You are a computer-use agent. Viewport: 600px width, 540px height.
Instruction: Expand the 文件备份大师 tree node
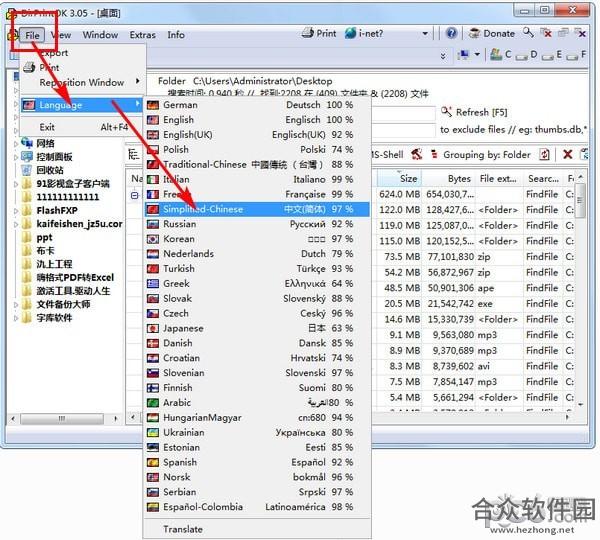click(16, 305)
